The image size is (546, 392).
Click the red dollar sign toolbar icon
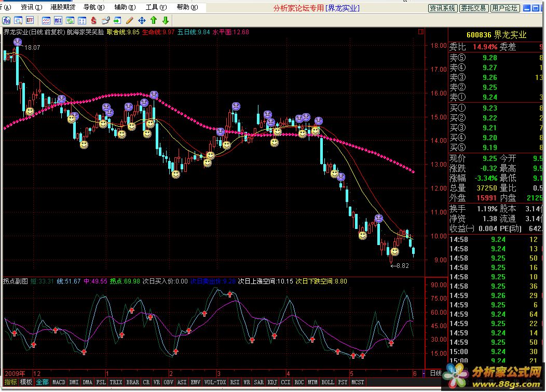click(x=93, y=21)
